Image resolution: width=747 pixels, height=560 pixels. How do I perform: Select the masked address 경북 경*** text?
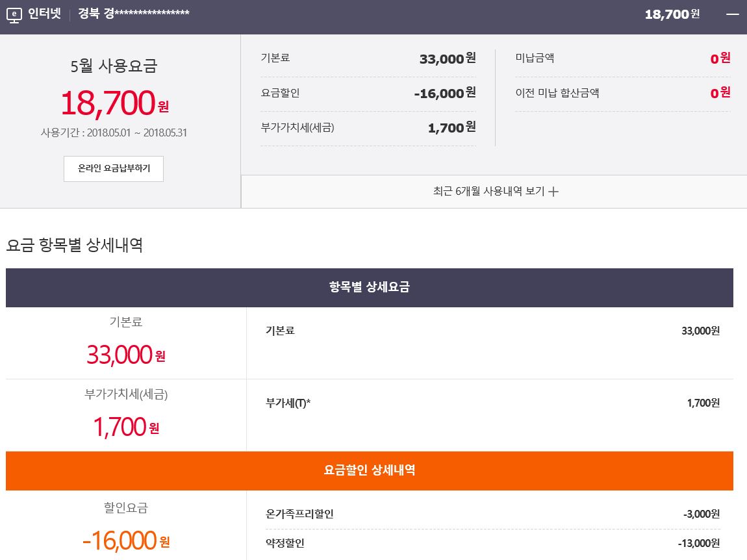click(133, 14)
